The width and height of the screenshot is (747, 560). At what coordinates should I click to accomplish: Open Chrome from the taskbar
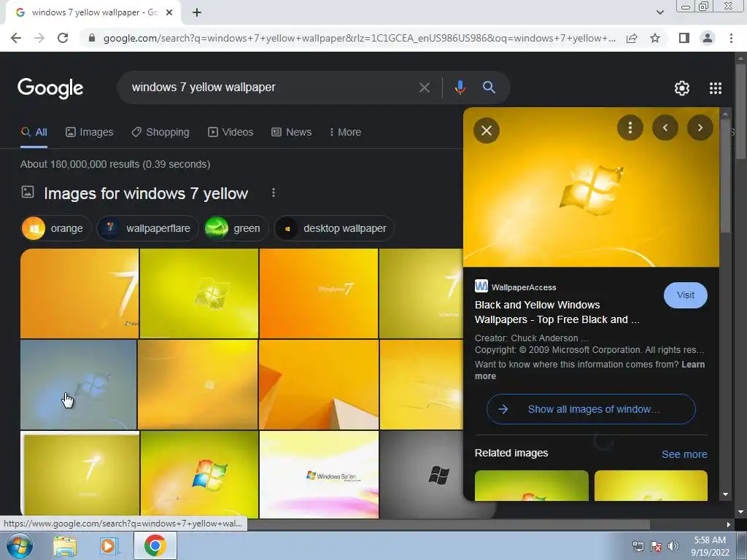(x=155, y=545)
